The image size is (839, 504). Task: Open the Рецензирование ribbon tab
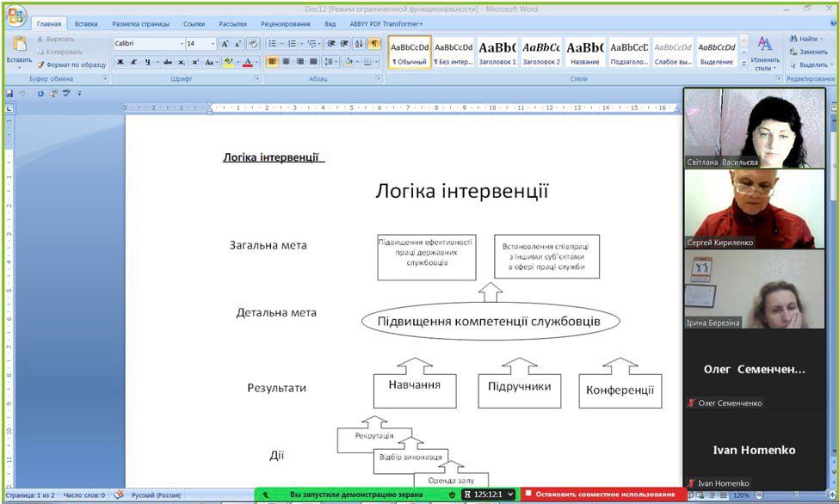coord(285,24)
